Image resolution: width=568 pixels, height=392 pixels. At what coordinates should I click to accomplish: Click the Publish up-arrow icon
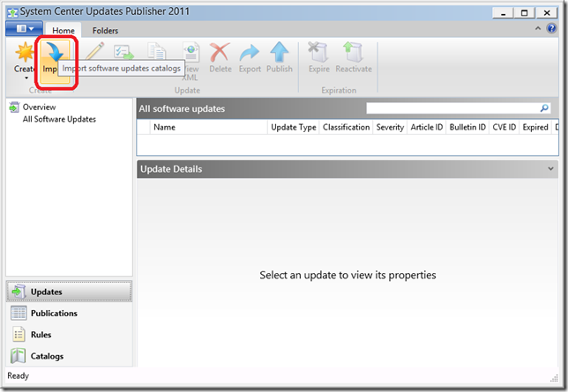[x=280, y=52]
